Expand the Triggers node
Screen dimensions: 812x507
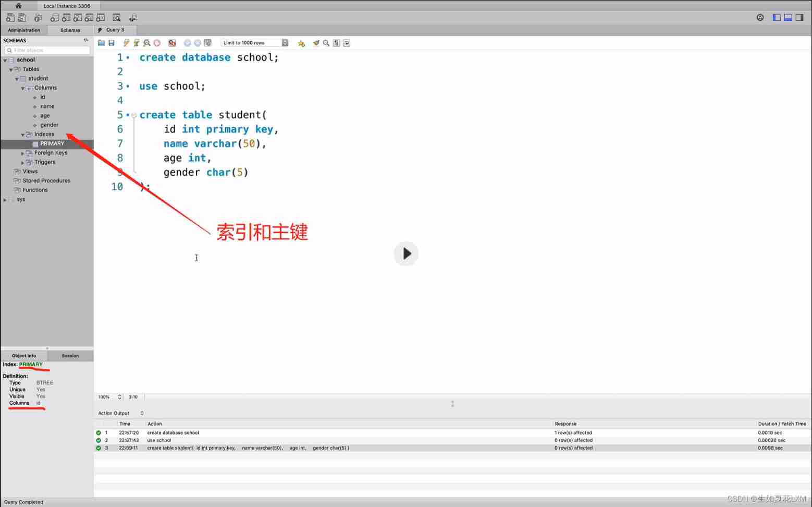(22, 163)
